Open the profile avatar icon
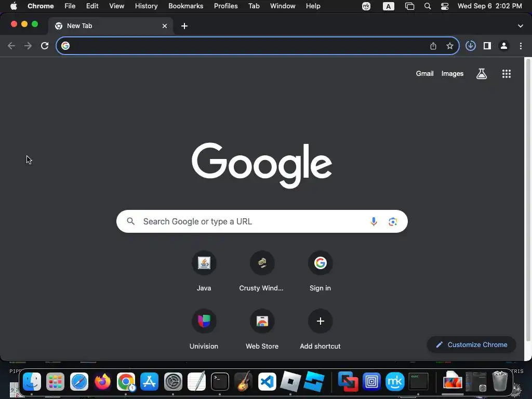 [x=504, y=46]
